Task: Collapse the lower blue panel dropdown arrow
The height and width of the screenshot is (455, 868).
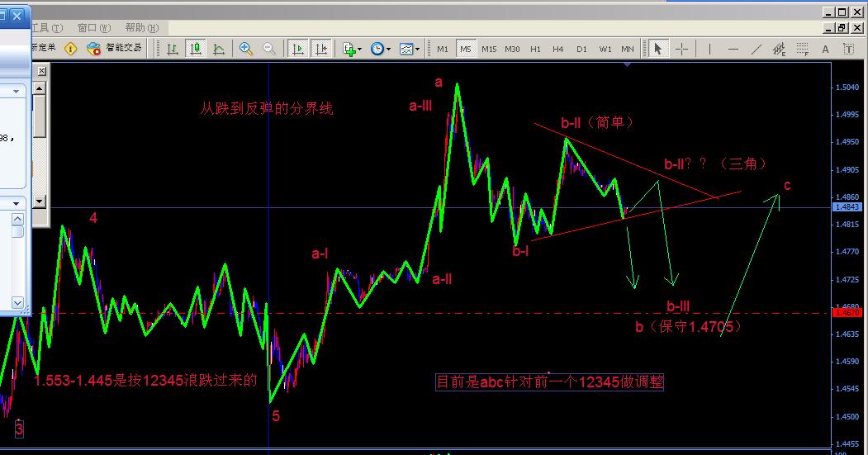Action: pos(16,204)
